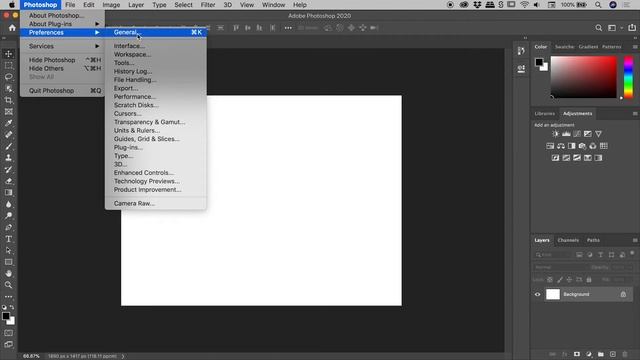Image resolution: width=640 pixels, height=360 pixels.
Task: Open the layer blend mode dropdown
Action: 559,267
